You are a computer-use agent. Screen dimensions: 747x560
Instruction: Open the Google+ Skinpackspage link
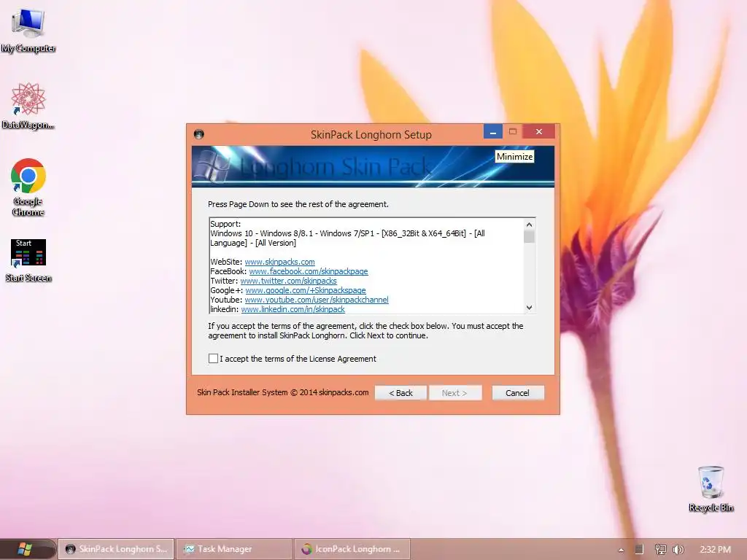306,290
